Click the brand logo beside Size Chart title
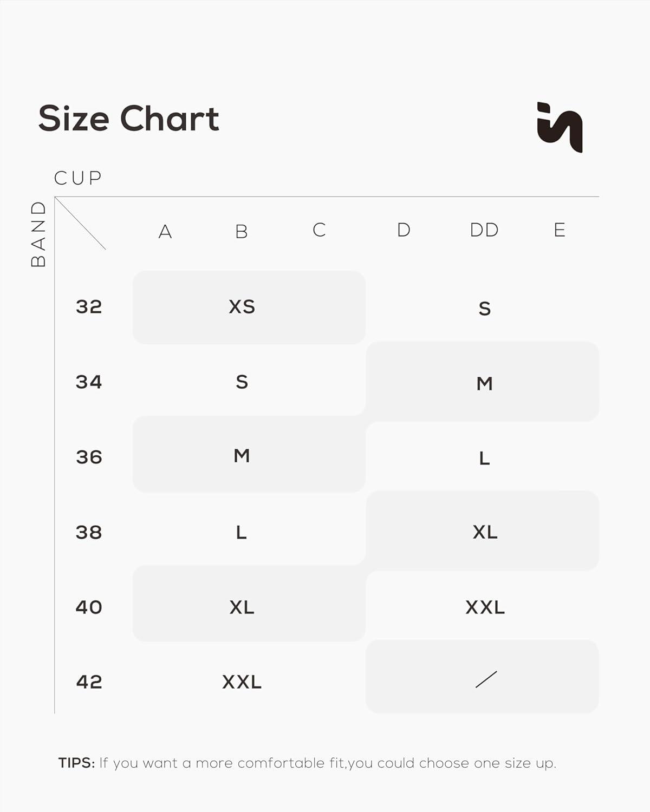Screen dimensions: 650x812 [559, 127]
